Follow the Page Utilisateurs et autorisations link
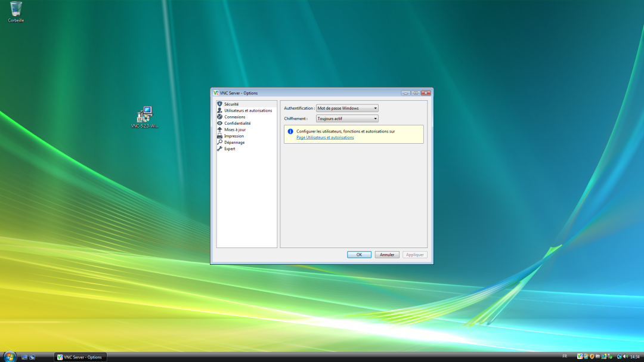644x362 pixels. point(325,138)
